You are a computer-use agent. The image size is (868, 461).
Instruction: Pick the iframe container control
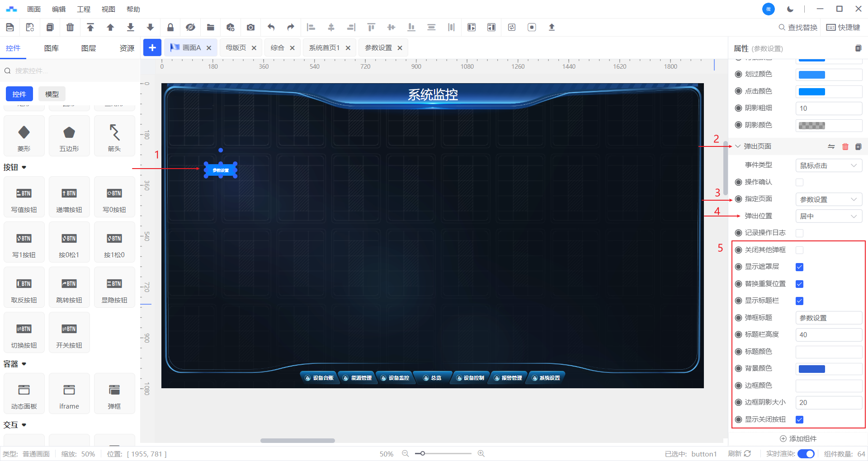[69, 394]
